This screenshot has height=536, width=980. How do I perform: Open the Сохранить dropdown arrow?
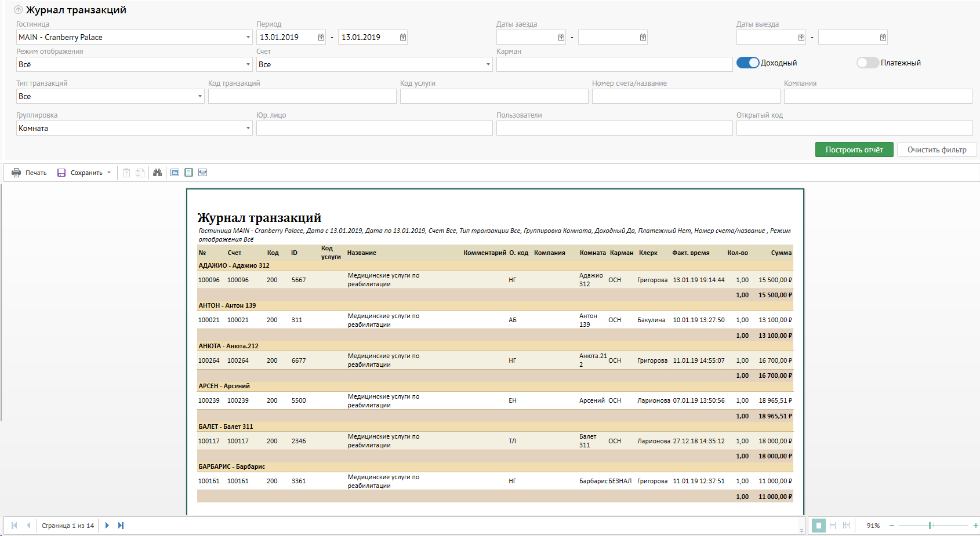(x=109, y=173)
